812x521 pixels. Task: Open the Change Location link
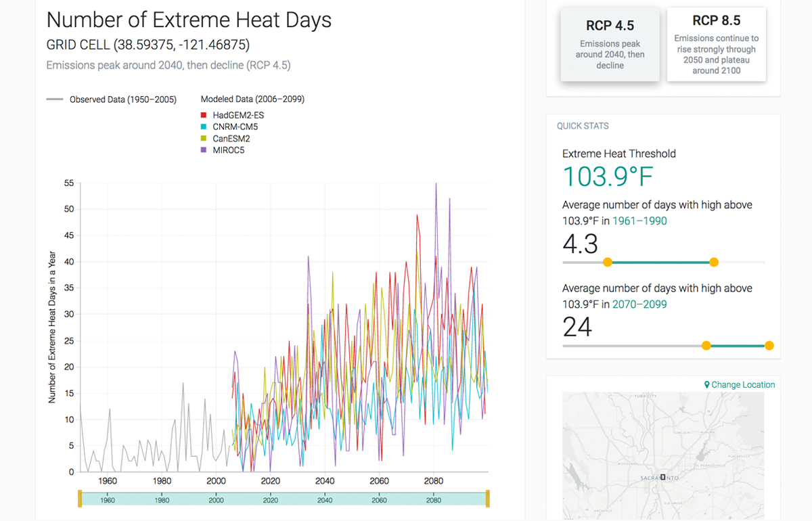pos(743,385)
